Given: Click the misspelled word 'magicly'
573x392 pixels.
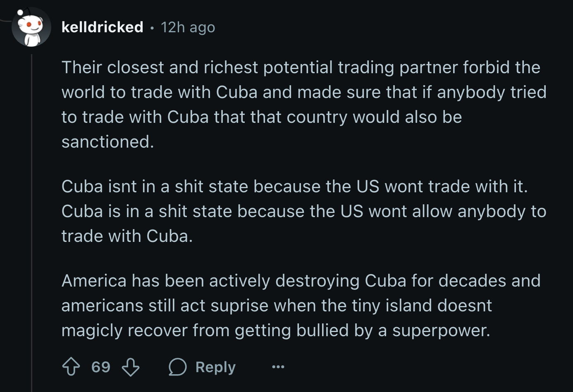Looking at the screenshot, I should 92,331.
